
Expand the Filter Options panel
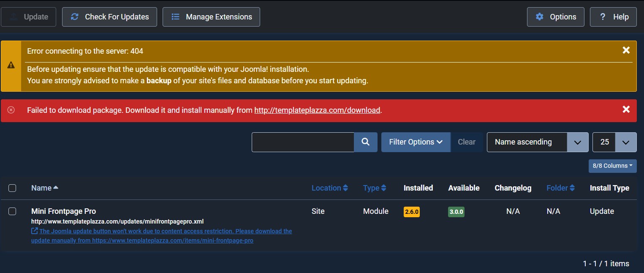(x=416, y=142)
